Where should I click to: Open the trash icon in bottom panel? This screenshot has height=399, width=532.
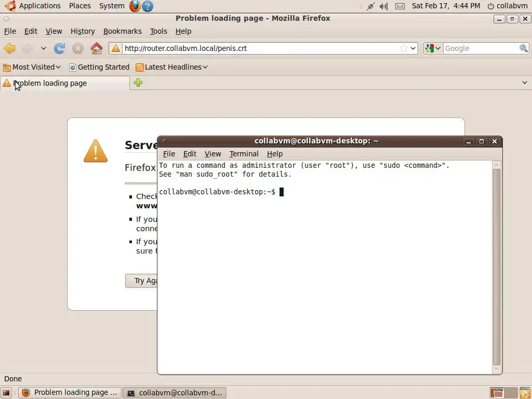[x=525, y=393]
